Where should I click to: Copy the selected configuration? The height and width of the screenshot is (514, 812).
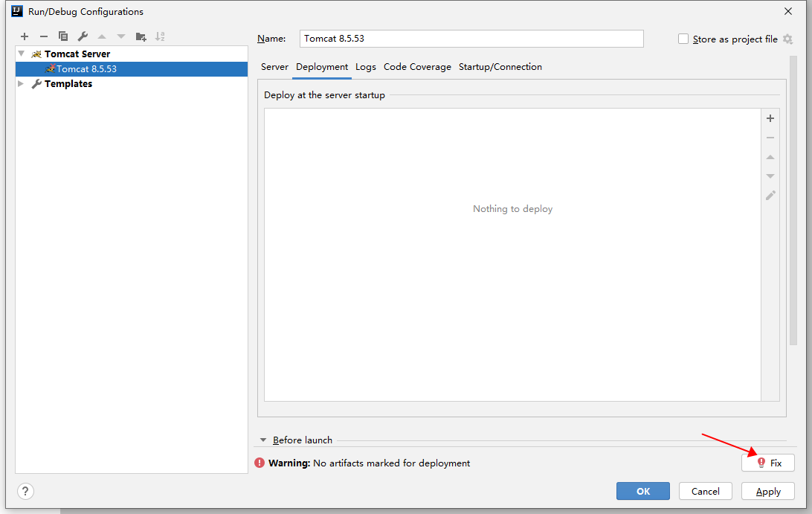(x=63, y=36)
